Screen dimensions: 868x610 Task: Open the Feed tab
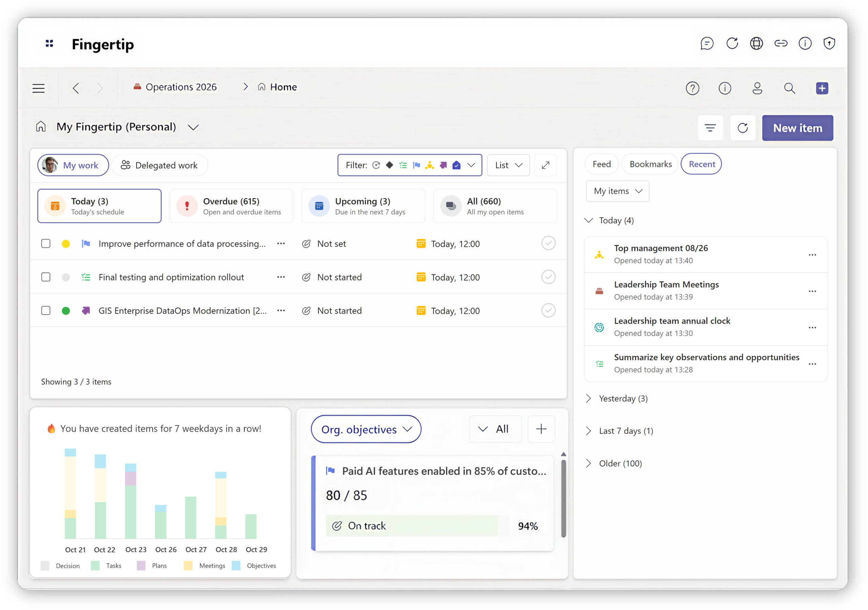pos(601,164)
